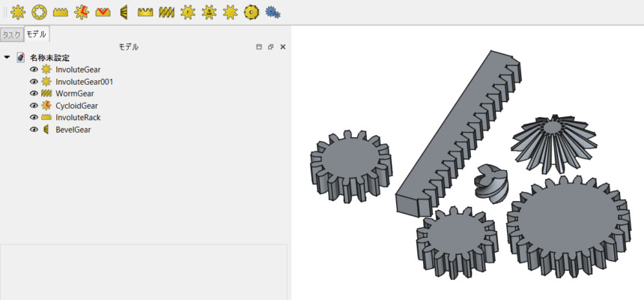644x300 pixels.
Task: Select the cycloid gear tool in toolbar
Action: [x=82, y=12]
